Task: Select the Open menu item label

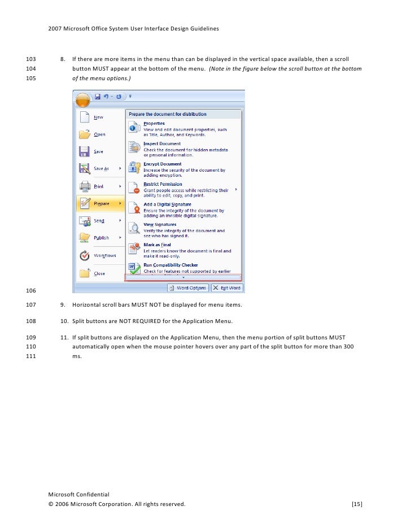Action: tap(99, 134)
